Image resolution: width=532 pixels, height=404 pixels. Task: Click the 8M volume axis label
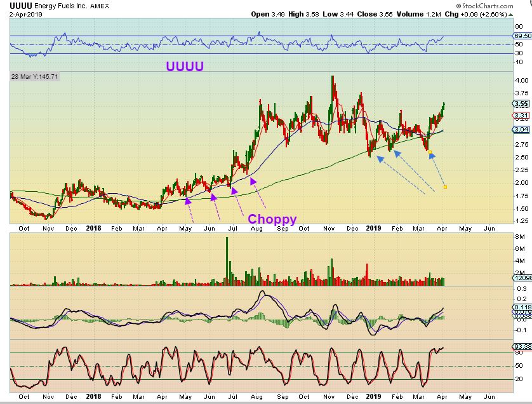click(520, 237)
